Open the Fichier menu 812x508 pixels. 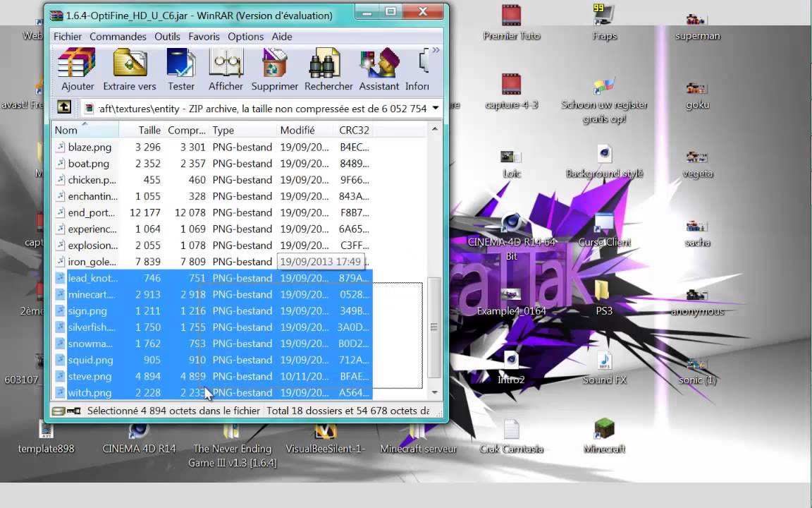pos(68,37)
